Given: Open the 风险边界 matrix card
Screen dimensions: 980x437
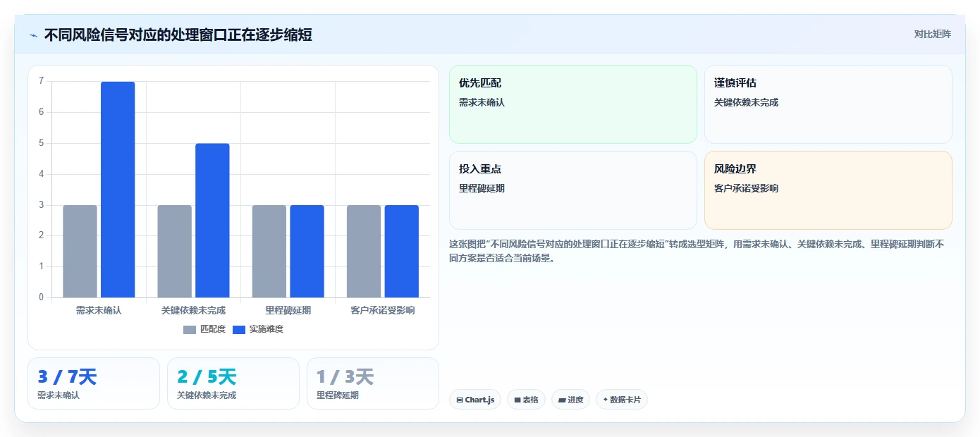Looking at the screenshot, I should pos(828,190).
